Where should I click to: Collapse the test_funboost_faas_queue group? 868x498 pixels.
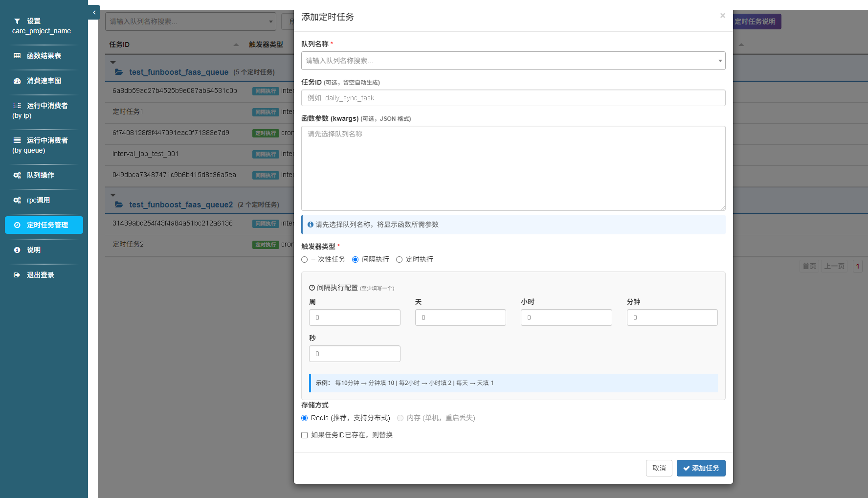[x=113, y=63]
